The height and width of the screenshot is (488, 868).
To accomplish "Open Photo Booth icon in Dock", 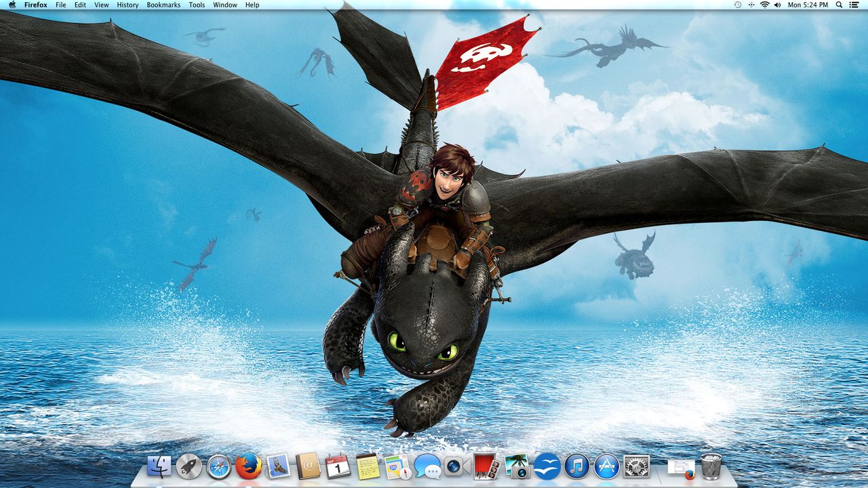I will click(487, 466).
